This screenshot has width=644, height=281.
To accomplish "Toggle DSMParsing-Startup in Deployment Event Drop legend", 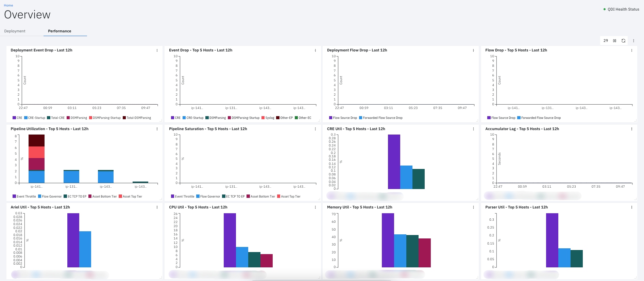I will click(105, 118).
